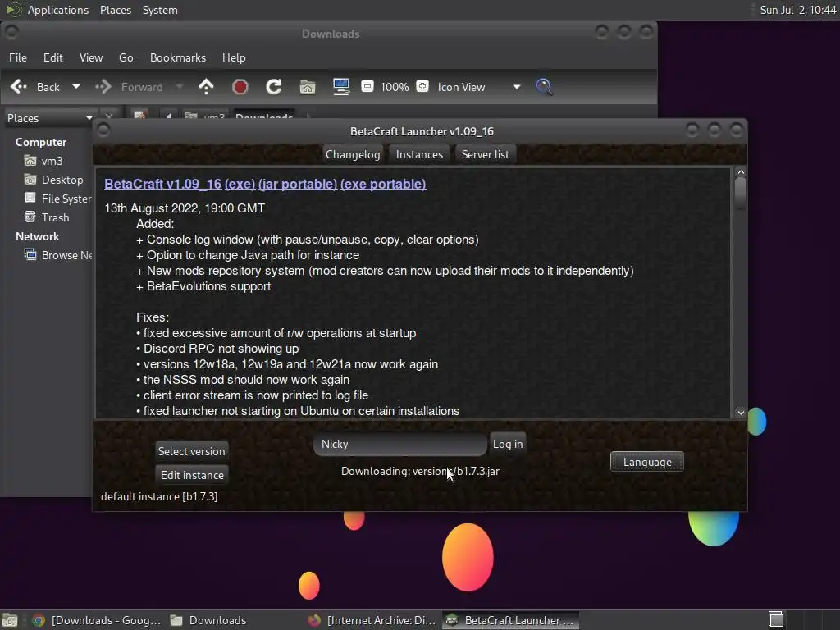
Task: Click the Up directory arrow icon
Action: pyautogui.click(x=206, y=87)
